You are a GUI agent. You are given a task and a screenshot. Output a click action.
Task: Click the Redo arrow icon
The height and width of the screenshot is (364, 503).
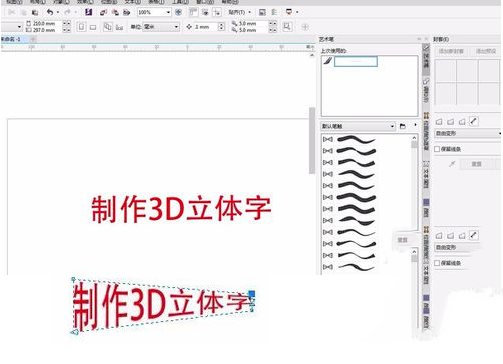pyautogui.click(x=68, y=12)
